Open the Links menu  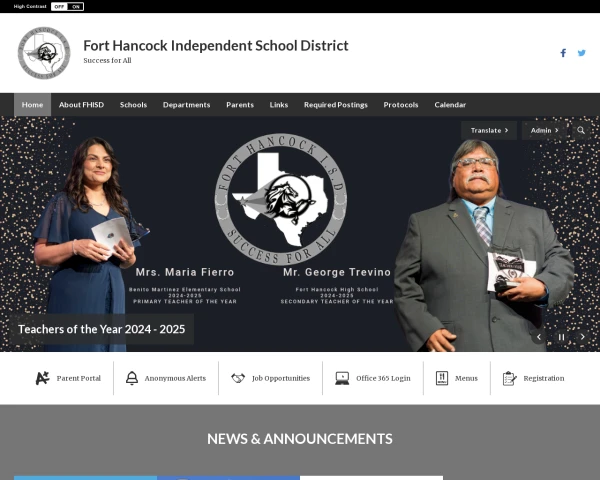click(279, 104)
